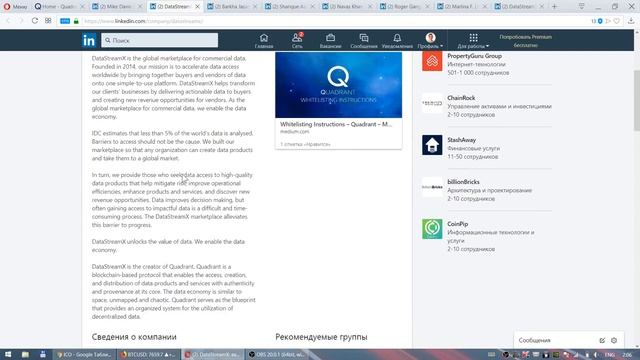Open the StashAway company logo
This screenshot has height=360, width=640.
pos(432,145)
